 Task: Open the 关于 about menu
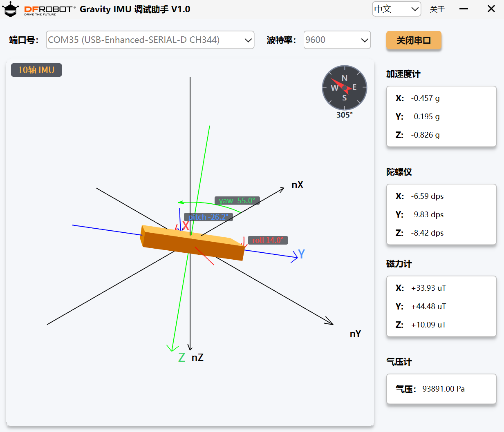tap(437, 9)
